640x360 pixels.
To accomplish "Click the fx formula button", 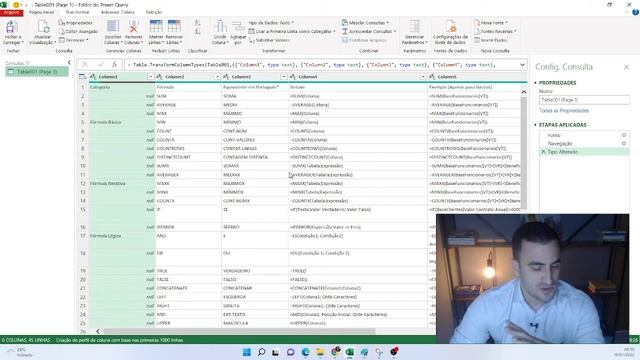I will click(x=115, y=64).
